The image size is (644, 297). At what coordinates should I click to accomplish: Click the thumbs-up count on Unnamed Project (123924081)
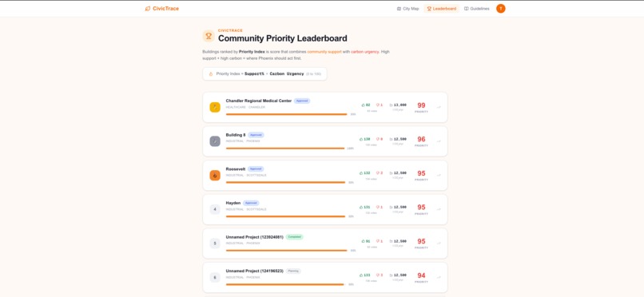(x=365, y=241)
